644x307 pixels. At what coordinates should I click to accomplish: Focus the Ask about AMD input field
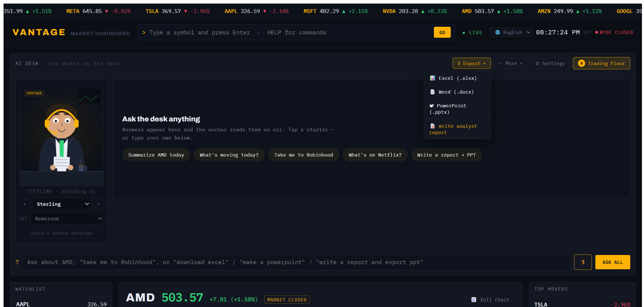click(x=296, y=262)
